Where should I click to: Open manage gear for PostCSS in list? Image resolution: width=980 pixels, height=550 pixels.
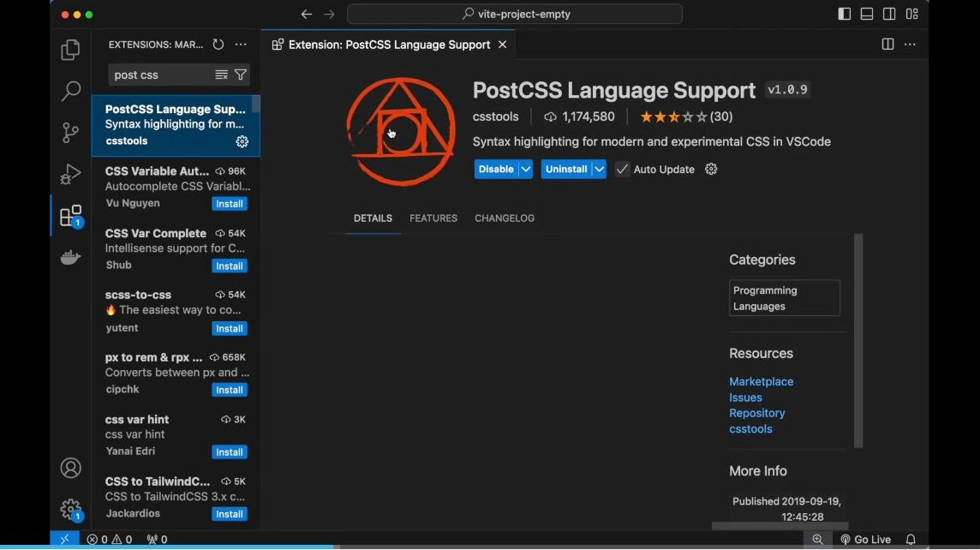242,142
